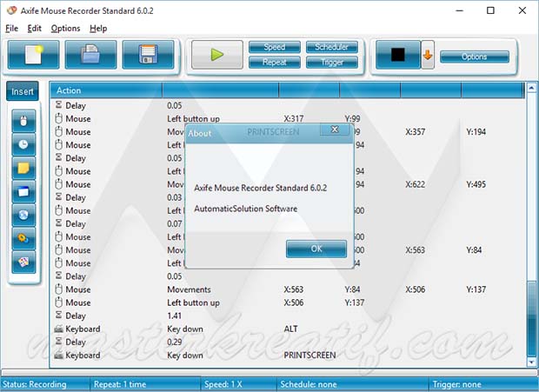Maximize the Axife Mouse Recorder window

click(x=490, y=10)
